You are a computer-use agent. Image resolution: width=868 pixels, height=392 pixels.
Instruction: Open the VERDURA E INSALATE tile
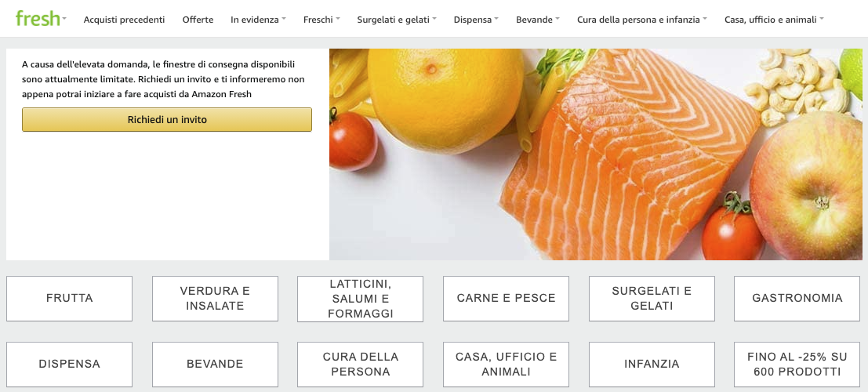[x=215, y=299]
